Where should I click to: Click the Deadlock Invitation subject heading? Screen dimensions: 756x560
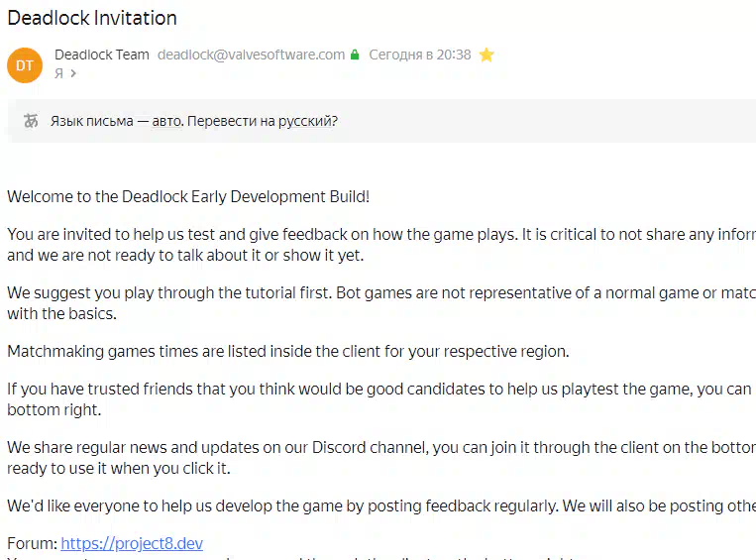[92, 18]
